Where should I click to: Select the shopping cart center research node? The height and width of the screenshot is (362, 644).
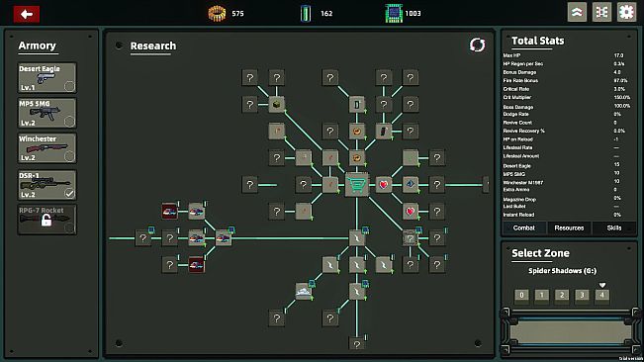[357, 185]
